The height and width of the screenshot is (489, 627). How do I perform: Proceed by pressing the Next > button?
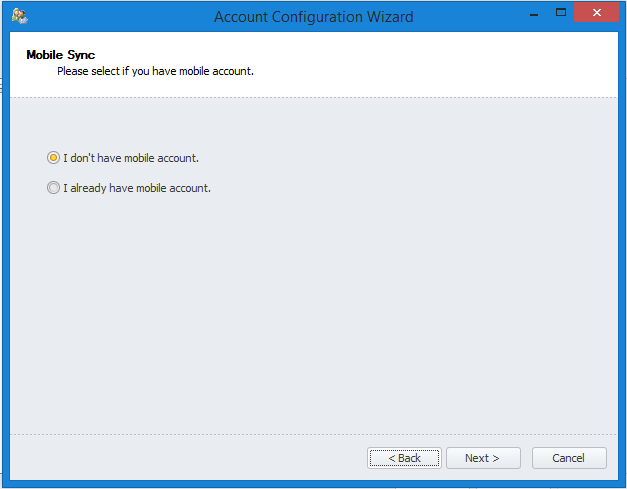[x=482, y=458]
